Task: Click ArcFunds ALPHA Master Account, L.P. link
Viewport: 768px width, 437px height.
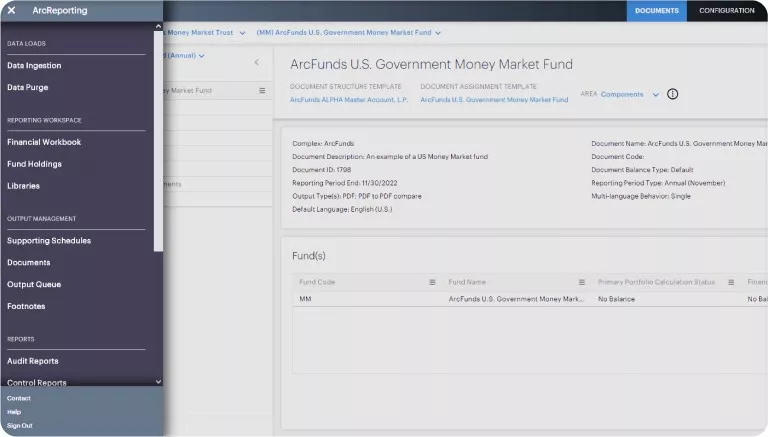Action: pos(349,100)
